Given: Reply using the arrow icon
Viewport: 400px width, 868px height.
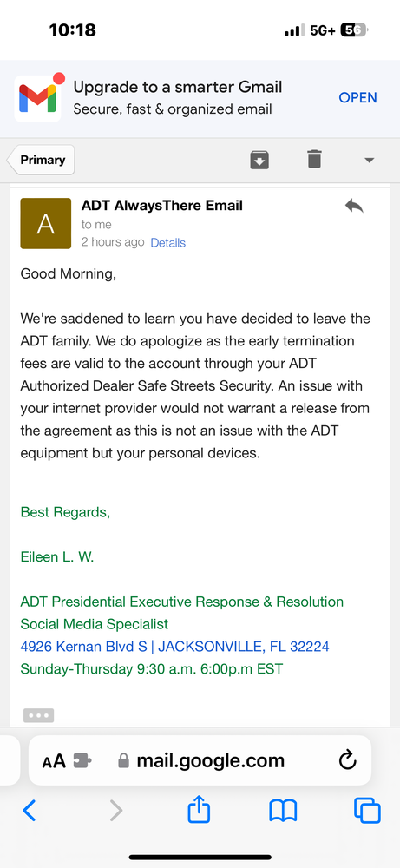Looking at the screenshot, I should coord(354,207).
